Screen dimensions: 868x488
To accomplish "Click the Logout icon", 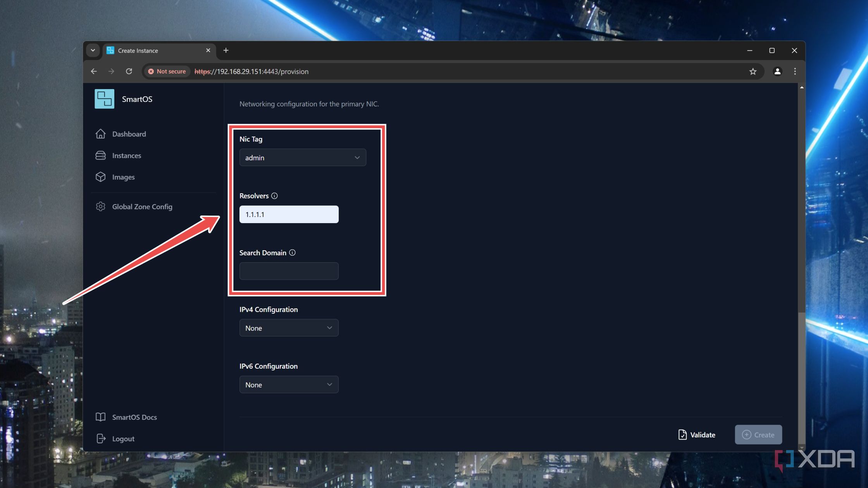I will point(101,438).
